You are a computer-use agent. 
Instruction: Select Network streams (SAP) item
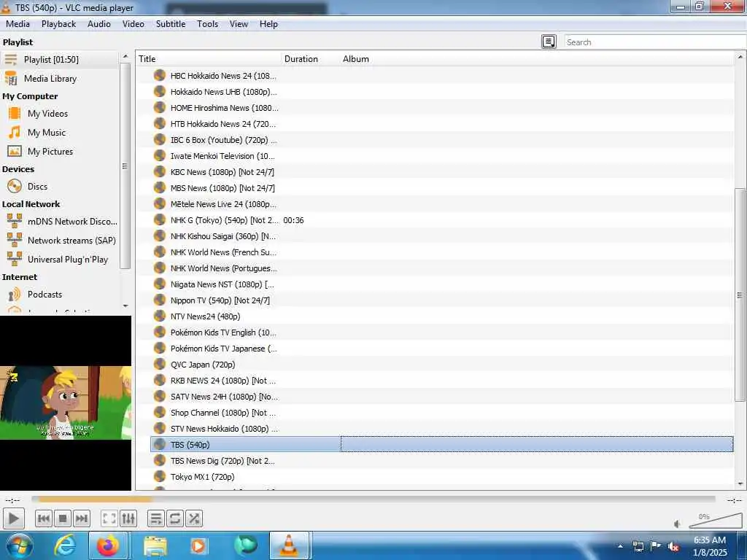tap(60, 241)
